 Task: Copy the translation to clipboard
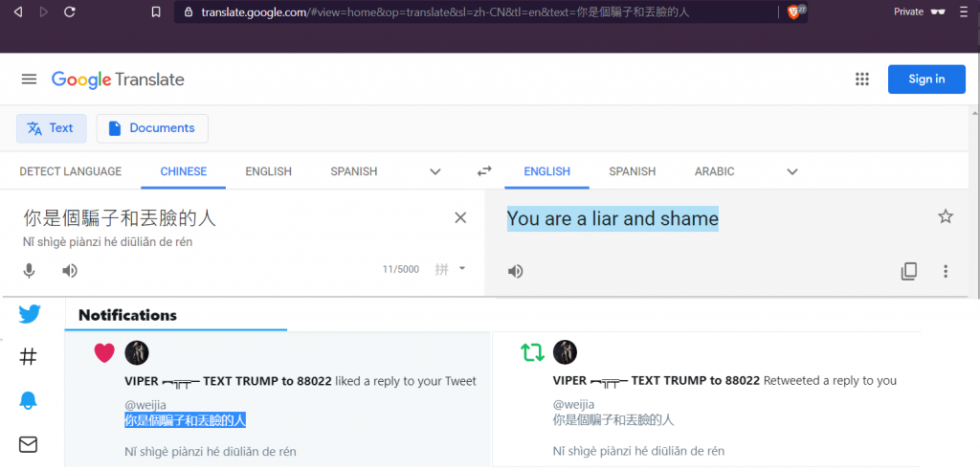[x=909, y=271]
